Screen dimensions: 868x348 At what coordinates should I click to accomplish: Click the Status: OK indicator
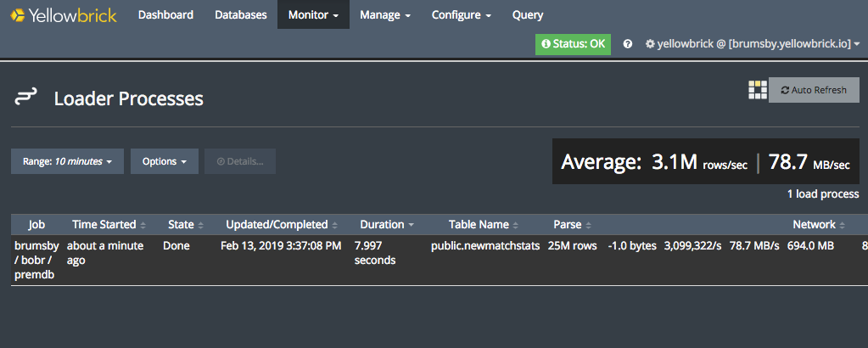(x=573, y=44)
